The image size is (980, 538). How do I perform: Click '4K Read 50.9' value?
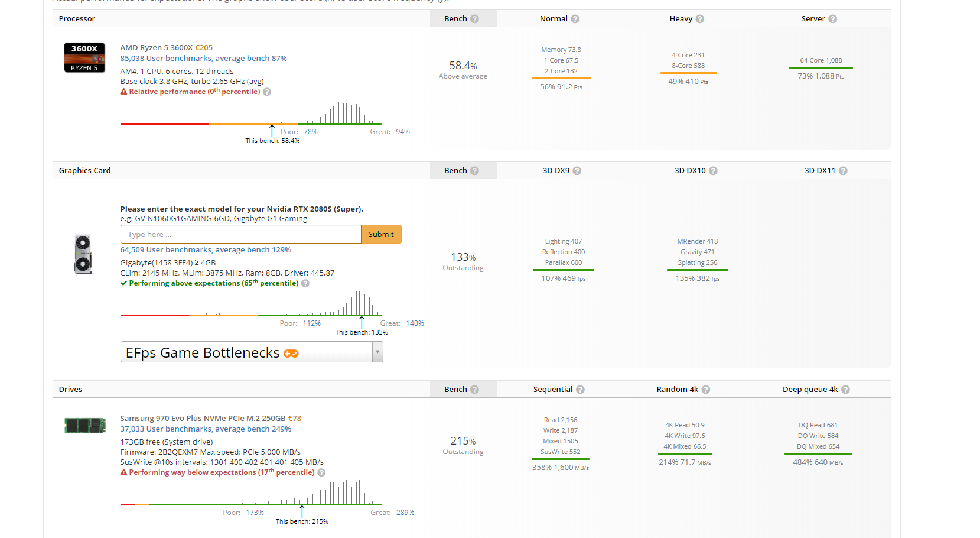pyautogui.click(x=685, y=426)
